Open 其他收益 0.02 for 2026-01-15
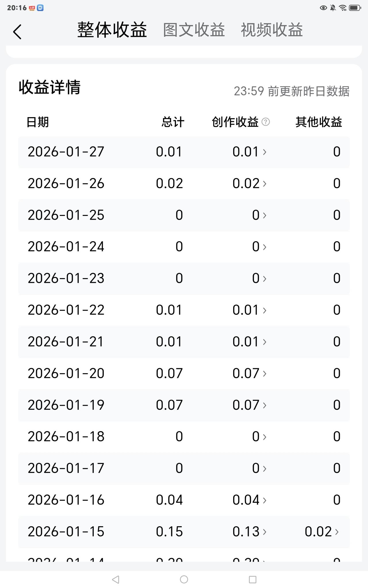 pyautogui.click(x=321, y=532)
